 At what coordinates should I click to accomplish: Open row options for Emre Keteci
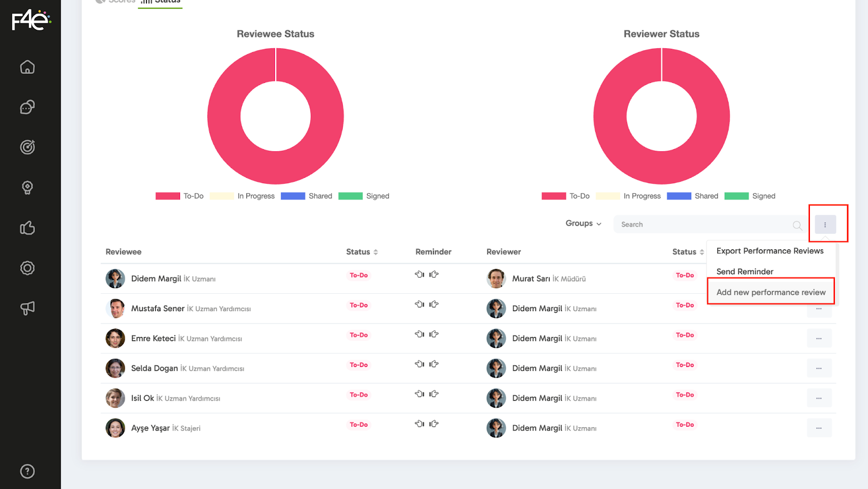(819, 338)
